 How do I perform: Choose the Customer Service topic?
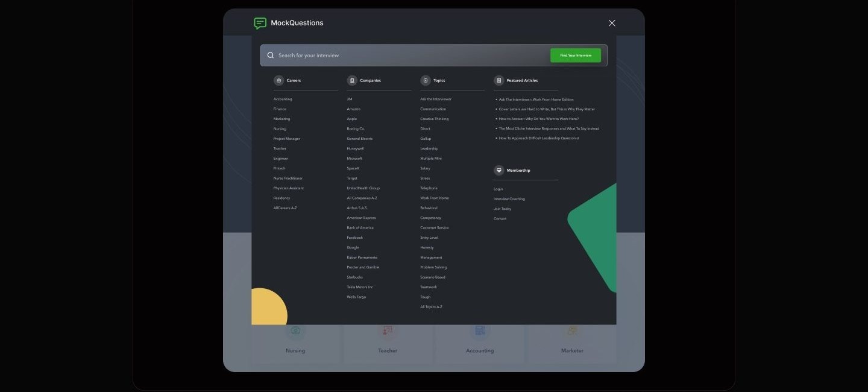click(x=435, y=228)
